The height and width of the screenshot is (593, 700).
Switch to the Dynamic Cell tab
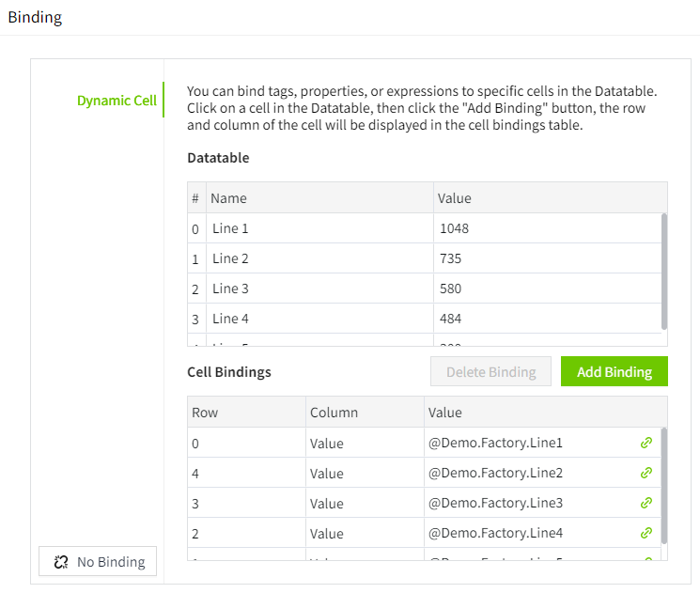117,101
